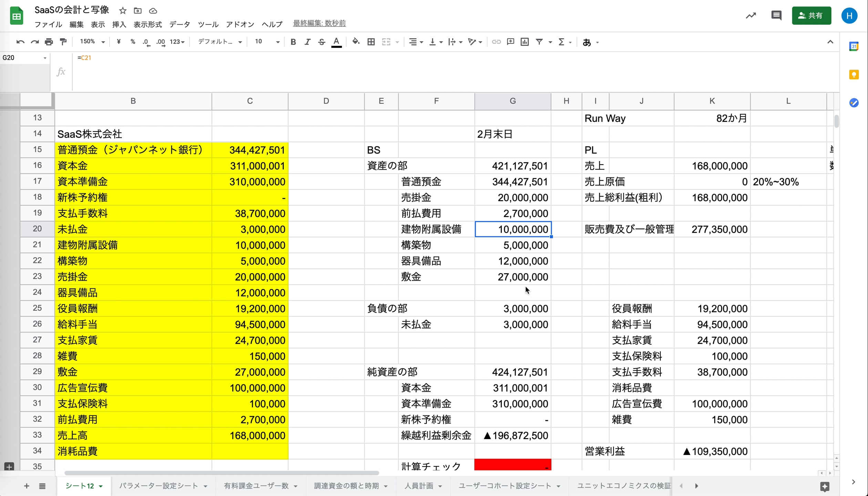Toggle bold formatting

(293, 42)
